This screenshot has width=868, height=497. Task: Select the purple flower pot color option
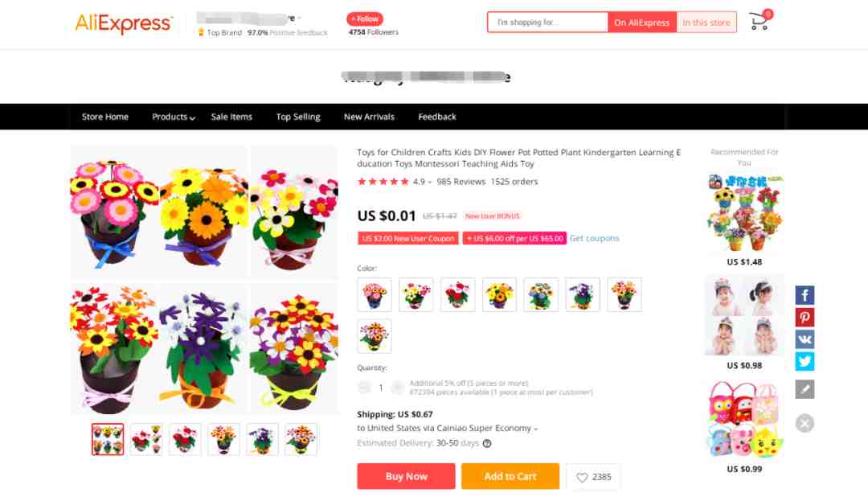click(x=583, y=295)
